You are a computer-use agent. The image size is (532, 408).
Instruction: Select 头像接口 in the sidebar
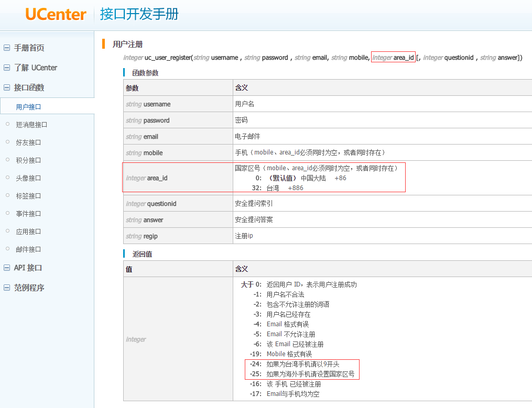(x=28, y=178)
